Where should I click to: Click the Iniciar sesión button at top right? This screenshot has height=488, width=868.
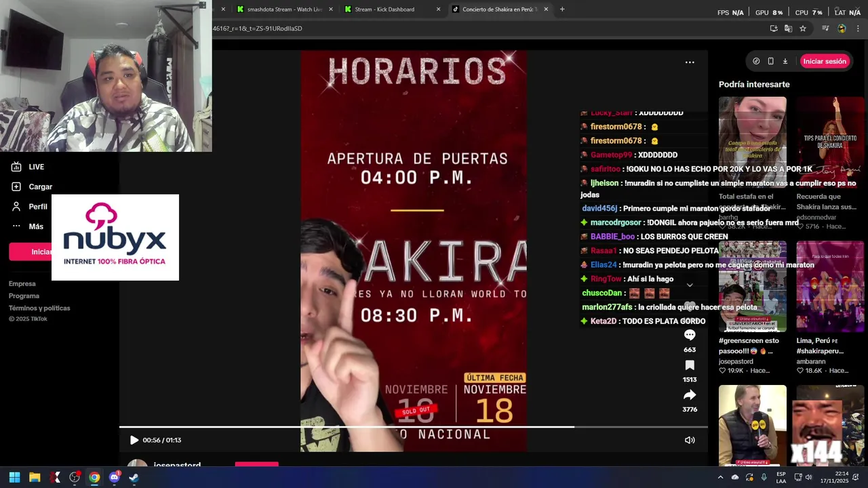(x=825, y=61)
